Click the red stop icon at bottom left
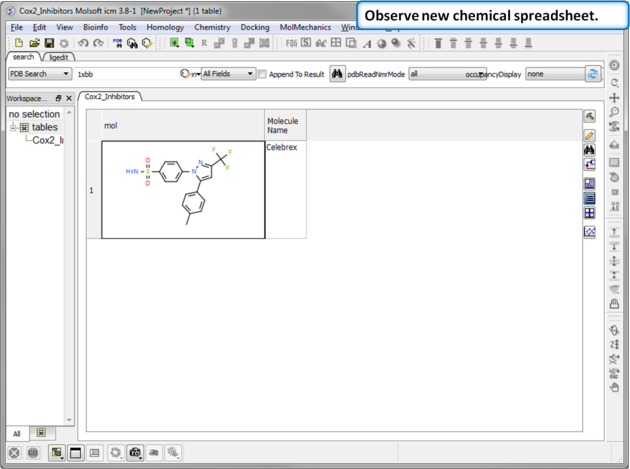The width and height of the screenshot is (630, 469). [14, 453]
